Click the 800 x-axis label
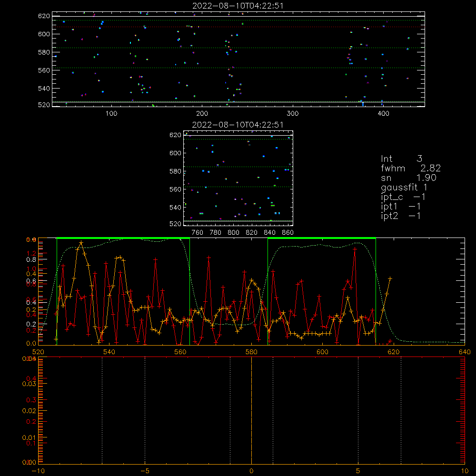Image resolution: width=476 pixels, height=476 pixels. coord(233,233)
